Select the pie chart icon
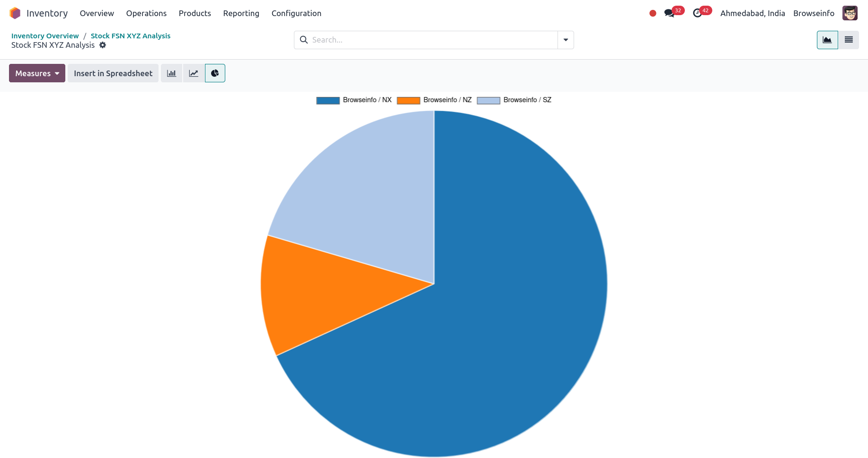 point(215,73)
